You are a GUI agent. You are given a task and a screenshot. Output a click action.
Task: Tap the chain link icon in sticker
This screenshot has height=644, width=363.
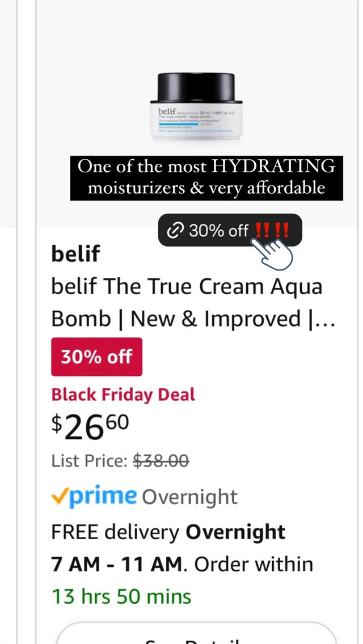coord(175,231)
